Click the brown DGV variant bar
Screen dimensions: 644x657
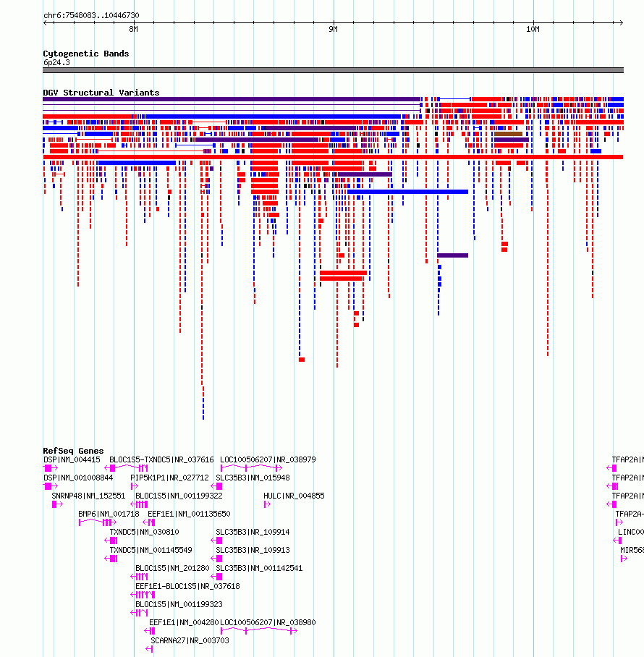pyautogui.click(x=508, y=134)
